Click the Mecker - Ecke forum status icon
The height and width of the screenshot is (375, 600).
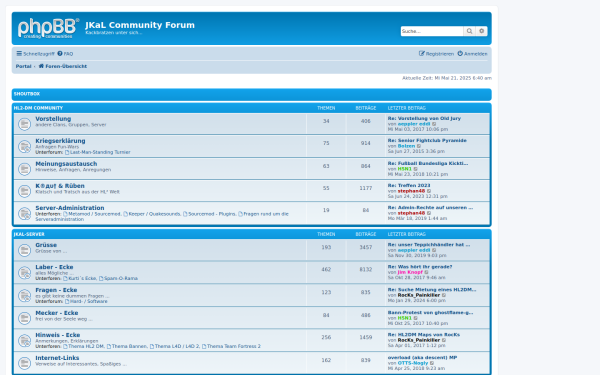coord(24,318)
